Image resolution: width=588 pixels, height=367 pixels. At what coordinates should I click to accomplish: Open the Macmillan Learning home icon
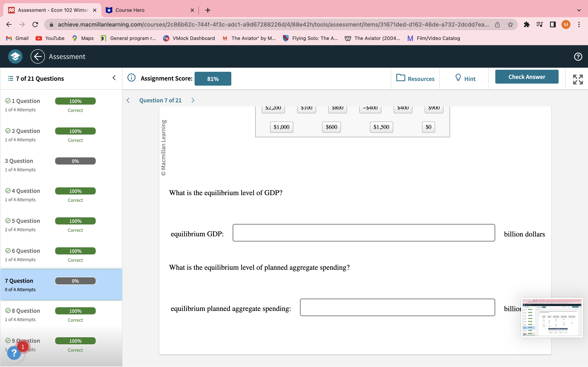click(15, 56)
